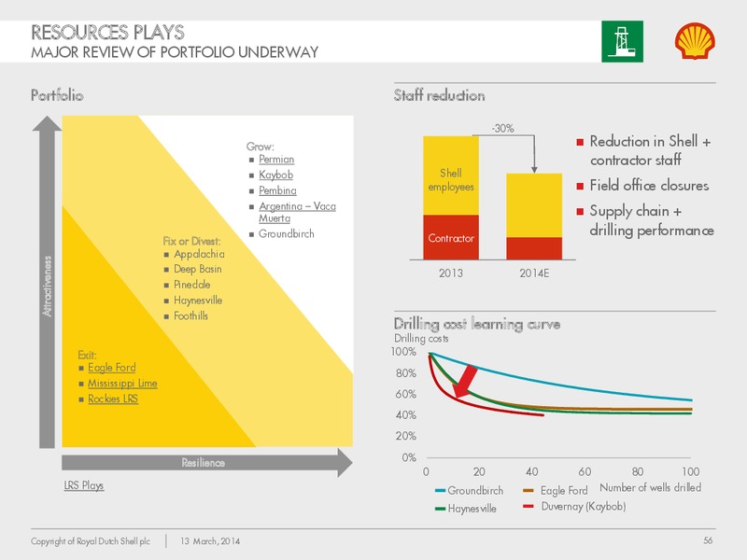Select Pinedale list item

click(x=192, y=285)
